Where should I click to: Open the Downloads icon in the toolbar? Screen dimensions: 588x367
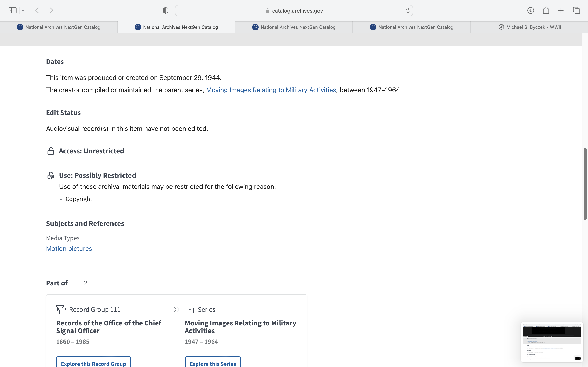pos(531,10)
